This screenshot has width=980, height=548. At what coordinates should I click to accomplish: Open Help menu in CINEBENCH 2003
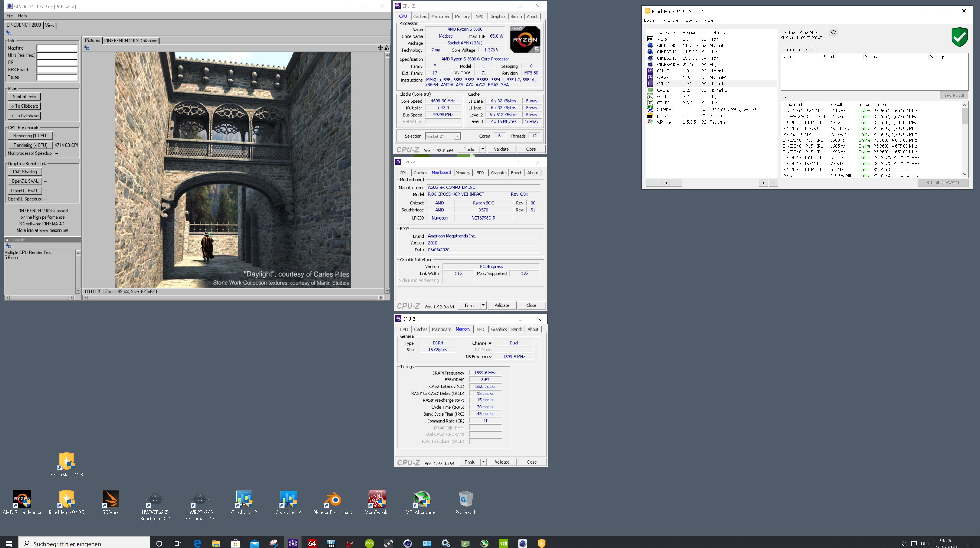pyautogui.click(x=22, y=16)
